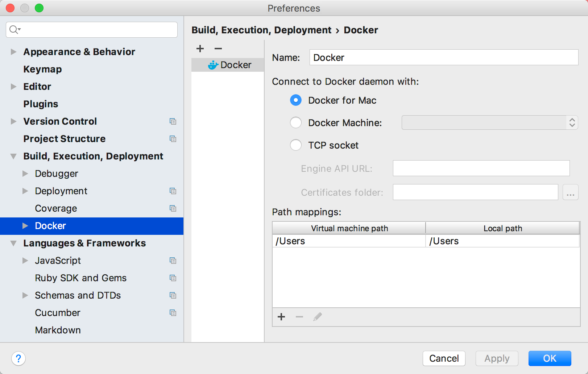Expand the Docker node arrow in the sidebar
This screenshot has width=588, height=374.
point(25,226)
